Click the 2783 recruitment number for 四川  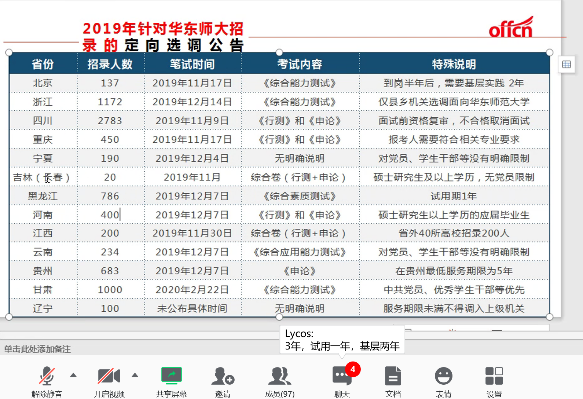(x=110, y=120)
